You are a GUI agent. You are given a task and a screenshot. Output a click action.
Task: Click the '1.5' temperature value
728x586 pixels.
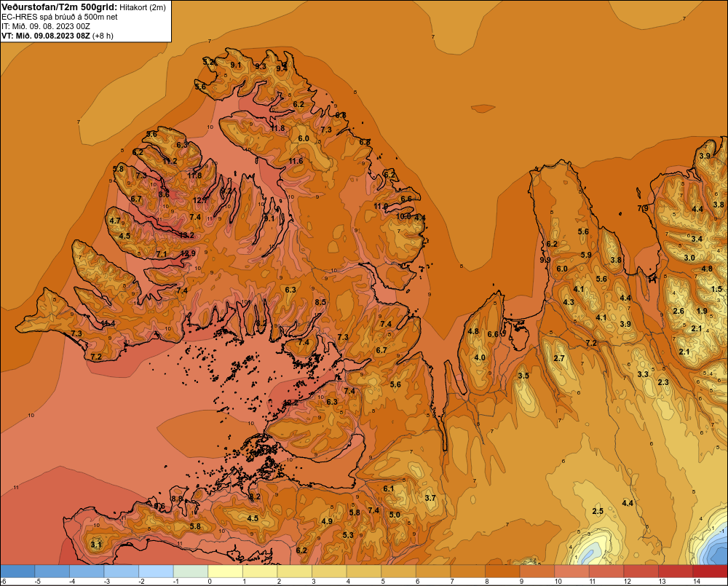tap(716, 289)
